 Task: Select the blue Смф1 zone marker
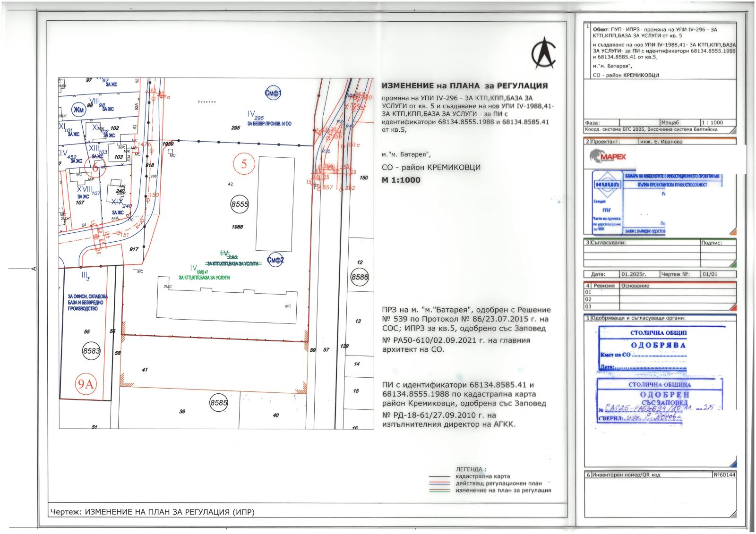pyautogui.click(x=273, y=93)
